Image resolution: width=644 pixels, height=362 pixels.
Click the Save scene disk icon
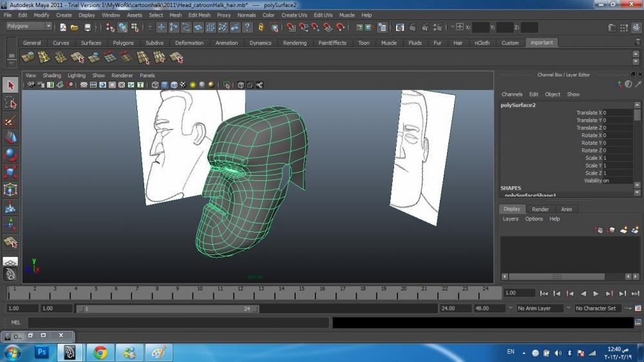(x=88, y=28)
